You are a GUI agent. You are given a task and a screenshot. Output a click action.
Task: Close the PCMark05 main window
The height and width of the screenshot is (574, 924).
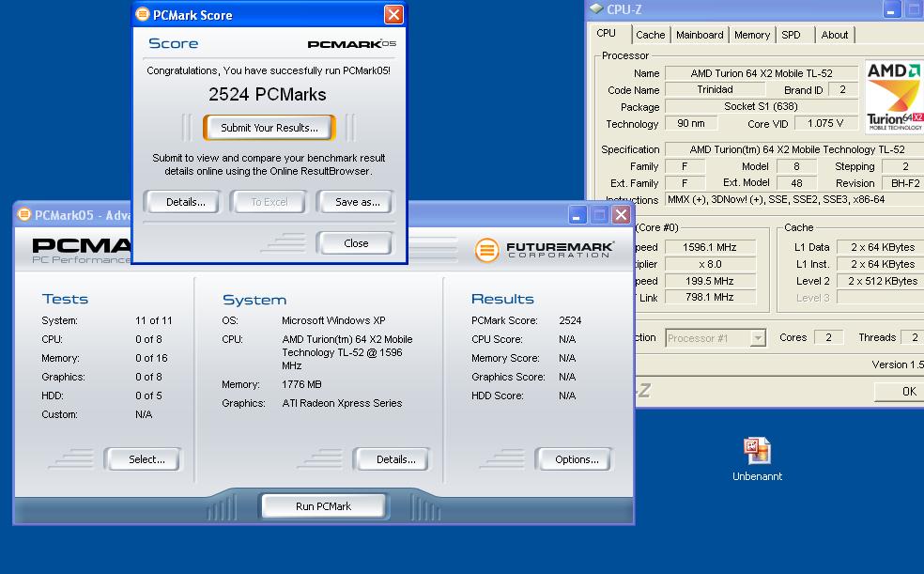pos(621,215)
